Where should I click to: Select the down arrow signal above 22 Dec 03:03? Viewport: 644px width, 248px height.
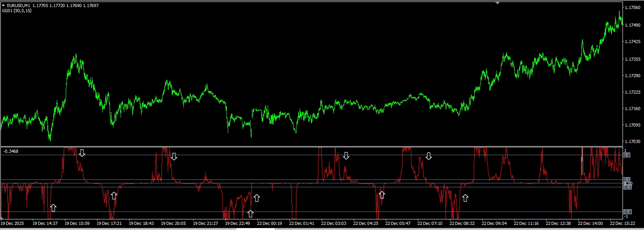coord(346,156)
